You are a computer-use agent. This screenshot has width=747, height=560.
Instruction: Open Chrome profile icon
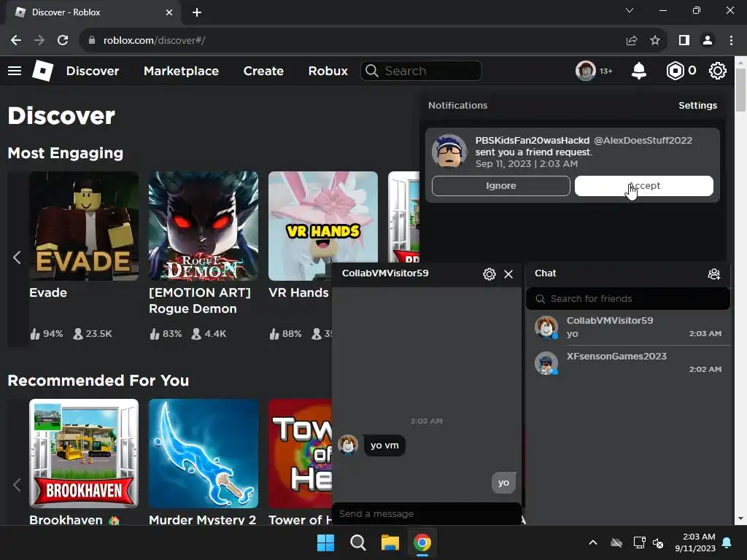click(x=708, y=41)
